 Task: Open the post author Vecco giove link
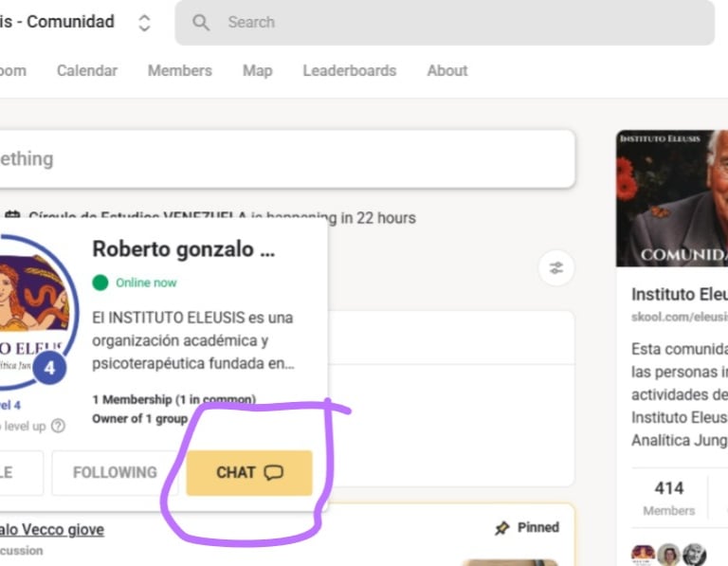(52, 530)
